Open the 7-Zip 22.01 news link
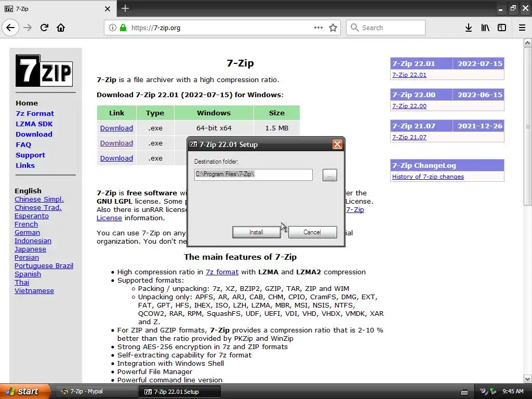The height and width of the screenshot is (399, 532). [409, 75]
